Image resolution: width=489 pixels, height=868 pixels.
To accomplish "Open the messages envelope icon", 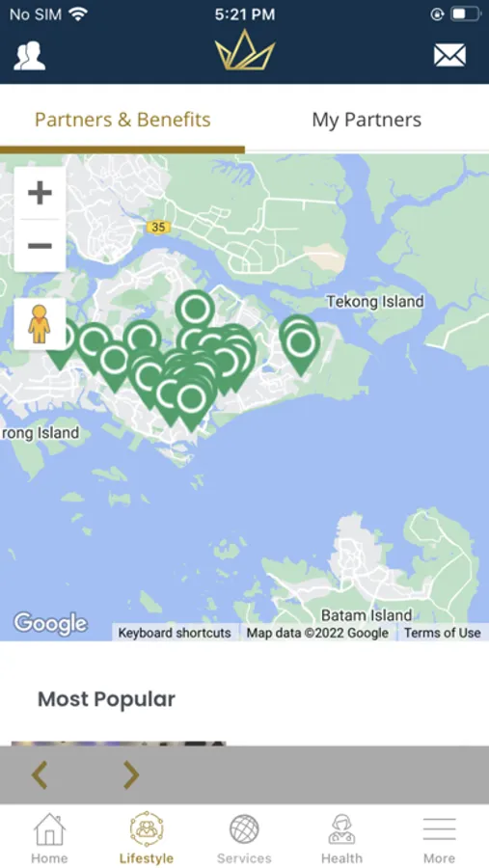I will click(x=449, y=56).
